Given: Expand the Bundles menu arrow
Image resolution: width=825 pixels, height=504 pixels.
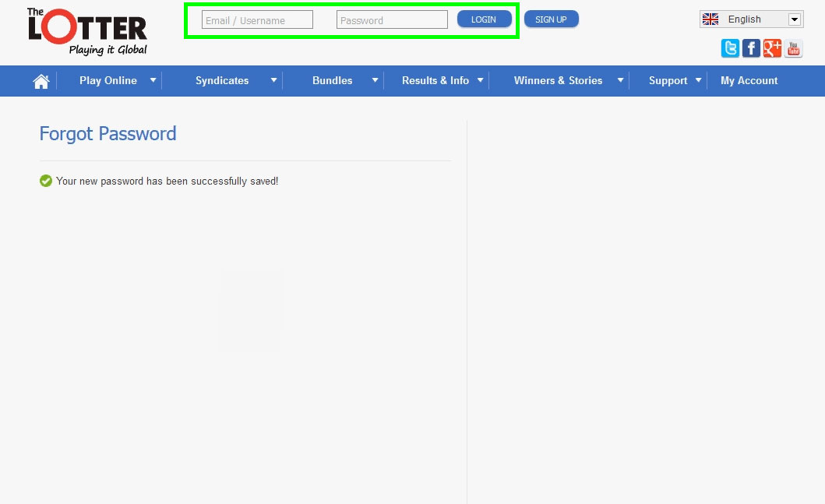Looking at the screenshot, I should click(375, 80).
